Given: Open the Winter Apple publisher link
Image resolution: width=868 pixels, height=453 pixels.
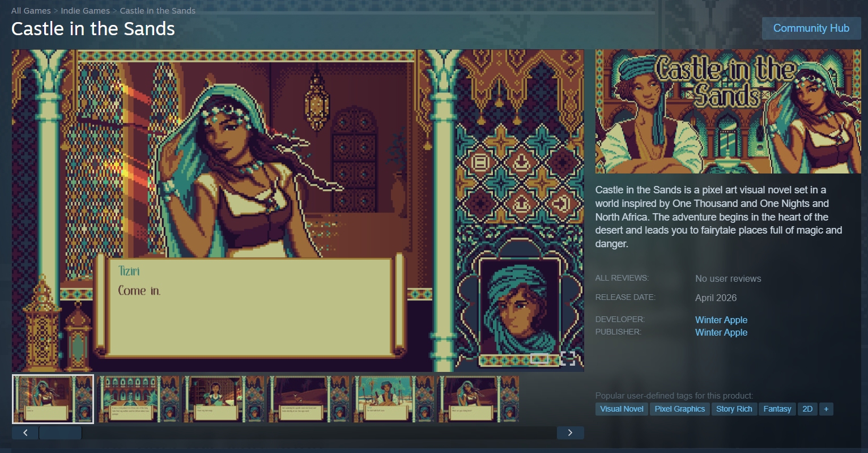Looking at the screenshot, I should click(x=721, y=332).
